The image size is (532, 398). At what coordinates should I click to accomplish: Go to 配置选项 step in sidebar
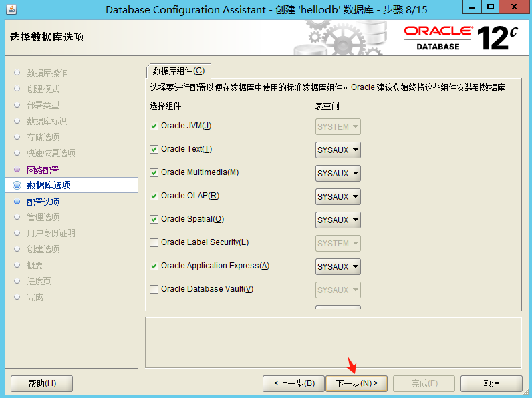click(x=43, y=202)
